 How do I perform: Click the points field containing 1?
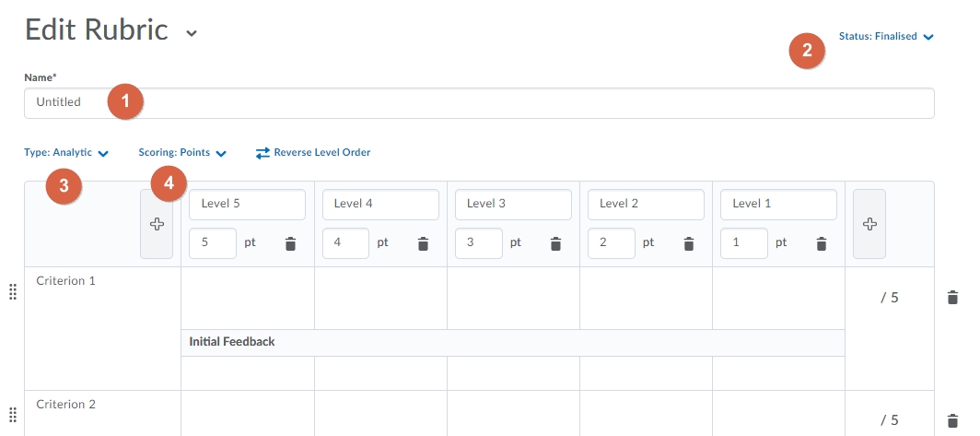pos(744,243)
